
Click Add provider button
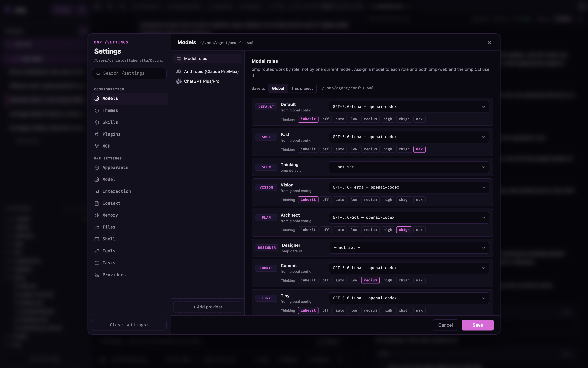[208, 307]
